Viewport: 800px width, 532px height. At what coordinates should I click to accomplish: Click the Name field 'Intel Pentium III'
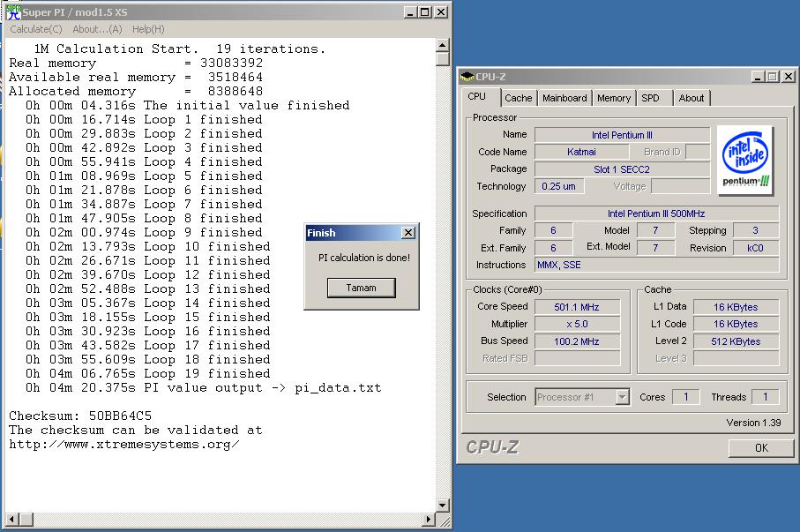click(x=622, y=135)
